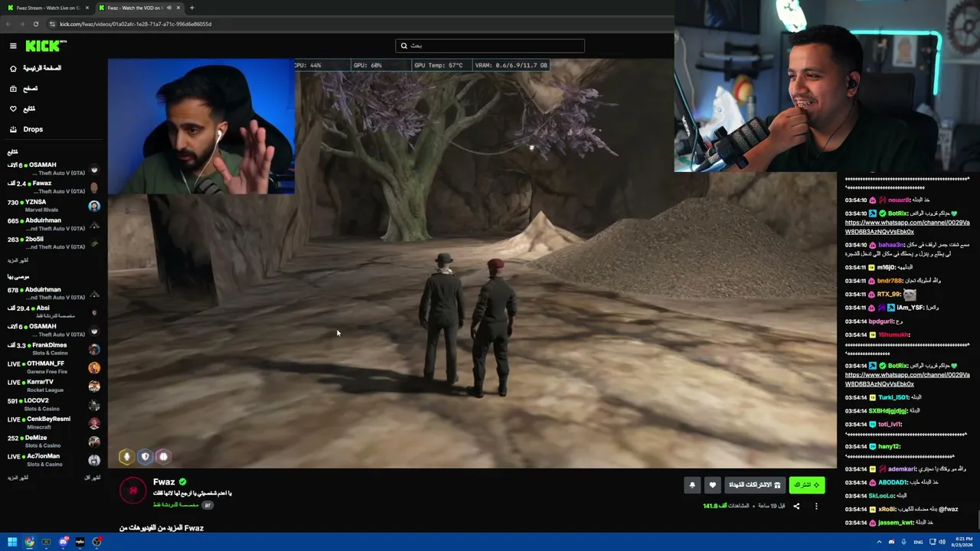This screenshot has width=980, height=551.
Task: Open the home page sidebar icon
Action: click(x=13, y=68)
